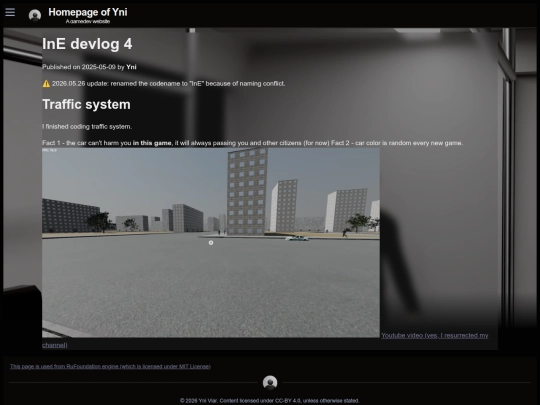Open the Youtube video link
This screenshot has width=540, height=405.
[435, 335]
